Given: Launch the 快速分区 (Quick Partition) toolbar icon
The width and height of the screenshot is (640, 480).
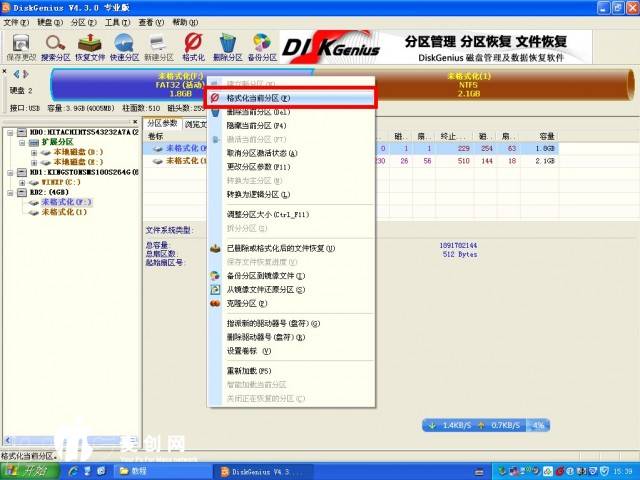Looking at the screenshot, I should point(125,45).
